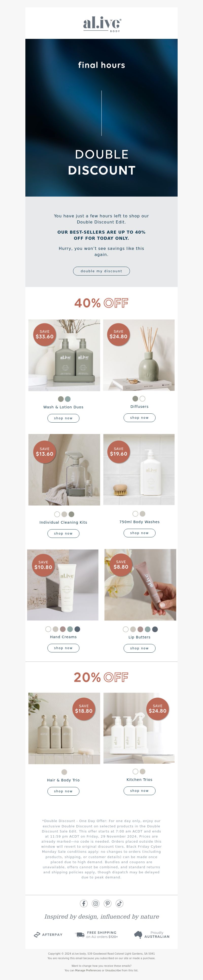Open the Individual Cleaning Kits product image
The height and width of the screenshot is (980, 203).
(64, 470)
